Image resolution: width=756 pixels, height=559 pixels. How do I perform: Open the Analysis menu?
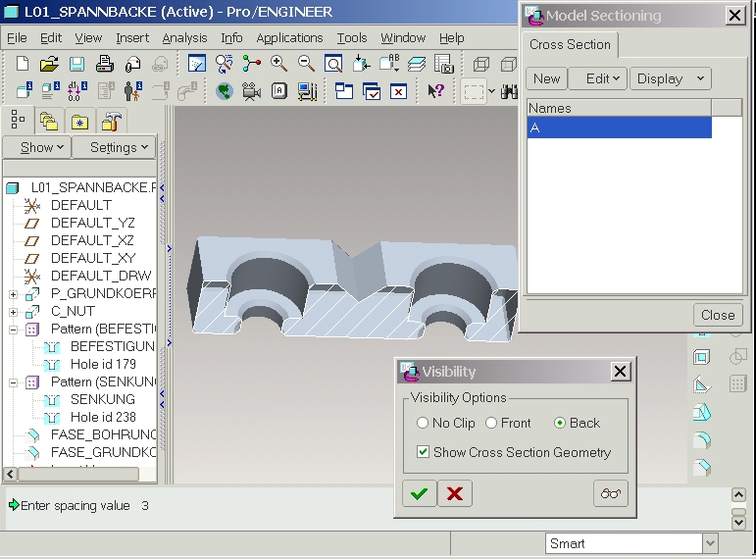[x=184, y=38]
